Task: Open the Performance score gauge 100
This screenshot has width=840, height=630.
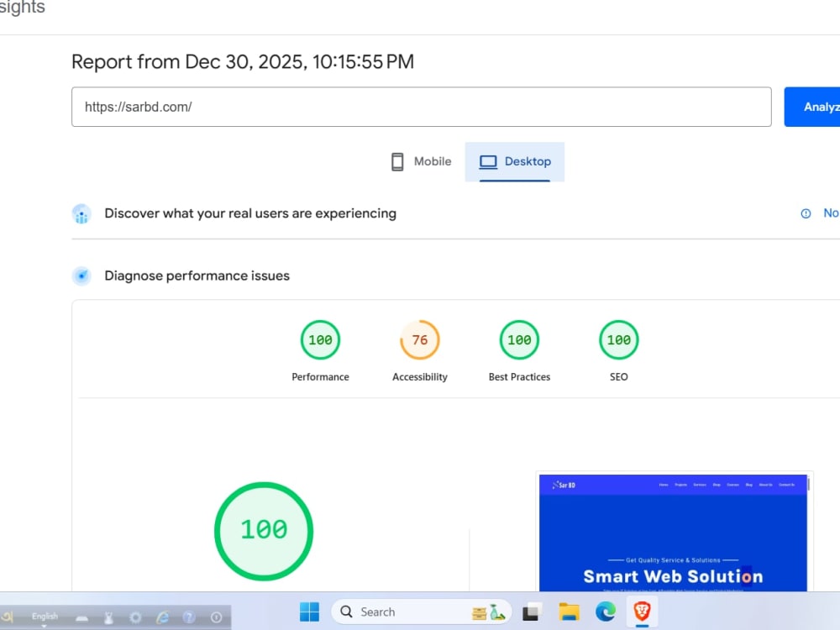Action: (320, 339)
